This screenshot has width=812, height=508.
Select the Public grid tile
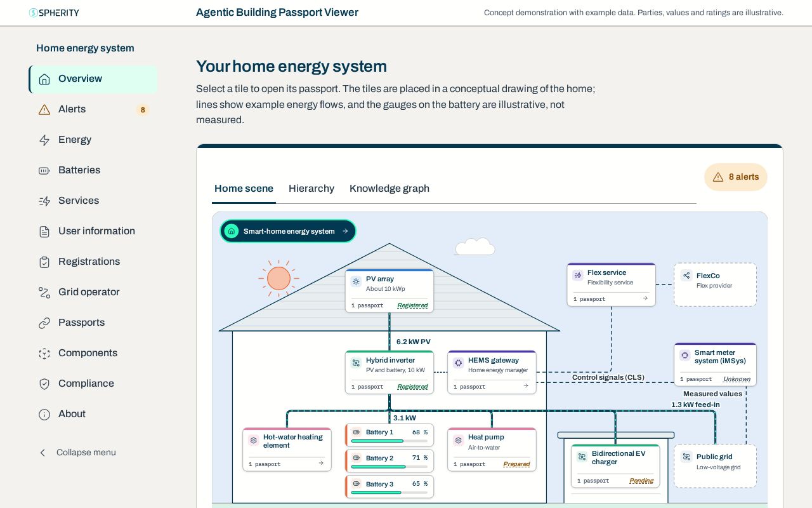715,465
